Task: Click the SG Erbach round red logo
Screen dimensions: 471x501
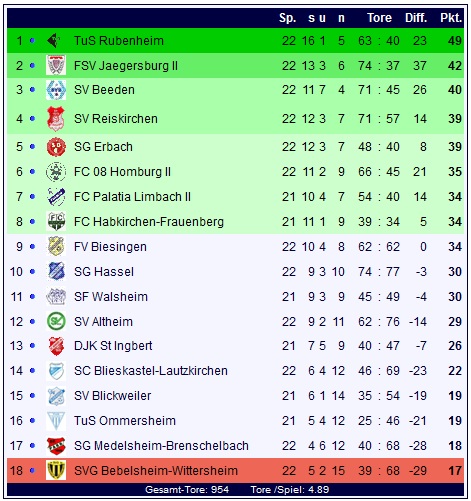Action: coord(56,147)
